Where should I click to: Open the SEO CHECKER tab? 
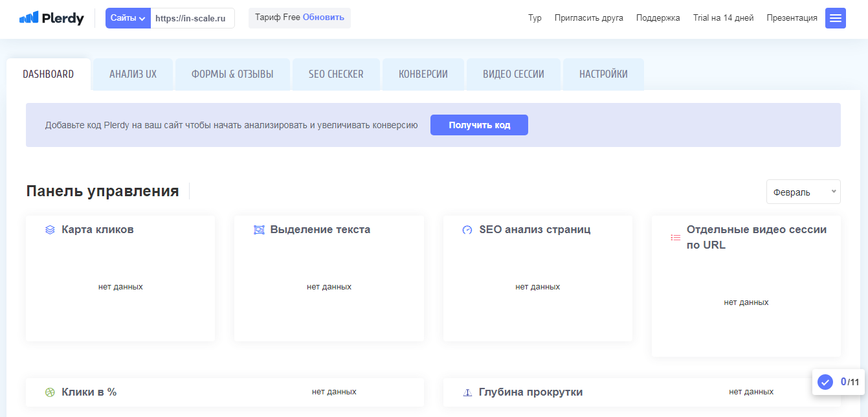tap(336, 74)
